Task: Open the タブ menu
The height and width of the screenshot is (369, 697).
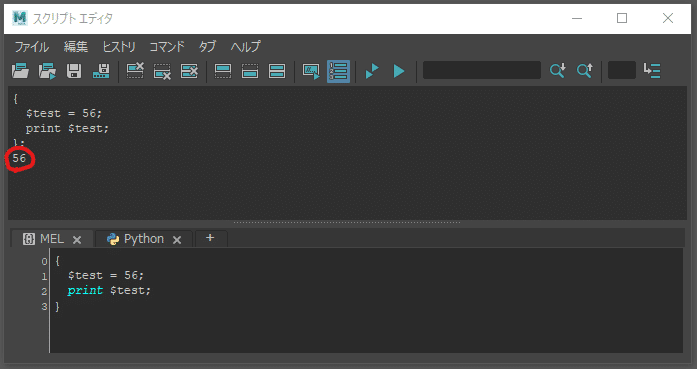Action: click(x=207, y=47)
